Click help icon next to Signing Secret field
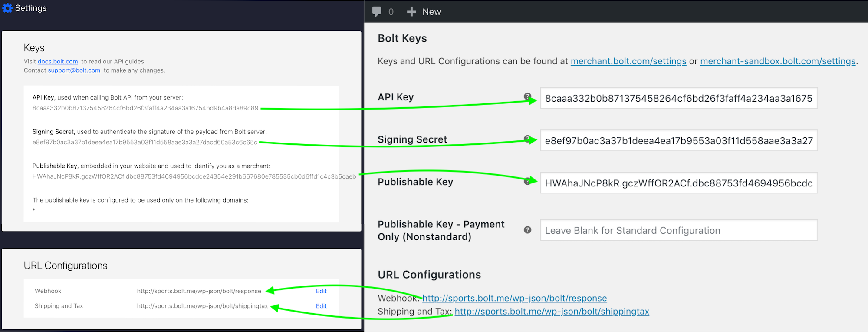 click(527, 139)
